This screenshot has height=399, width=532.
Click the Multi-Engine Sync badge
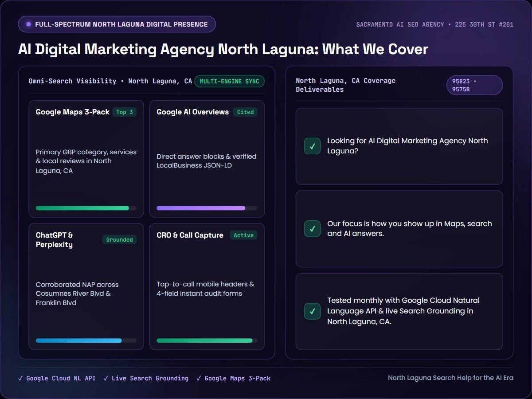(x=229, y=82)
